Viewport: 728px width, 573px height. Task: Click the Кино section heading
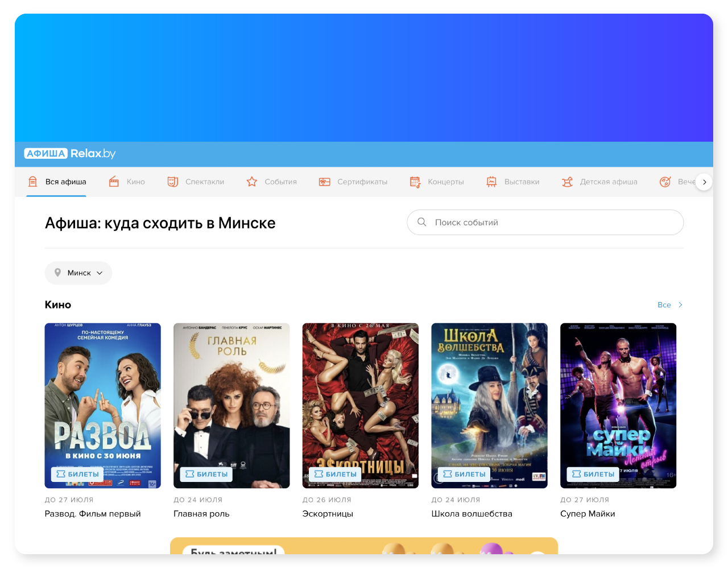pyautogui.click(x=58, y=305)
